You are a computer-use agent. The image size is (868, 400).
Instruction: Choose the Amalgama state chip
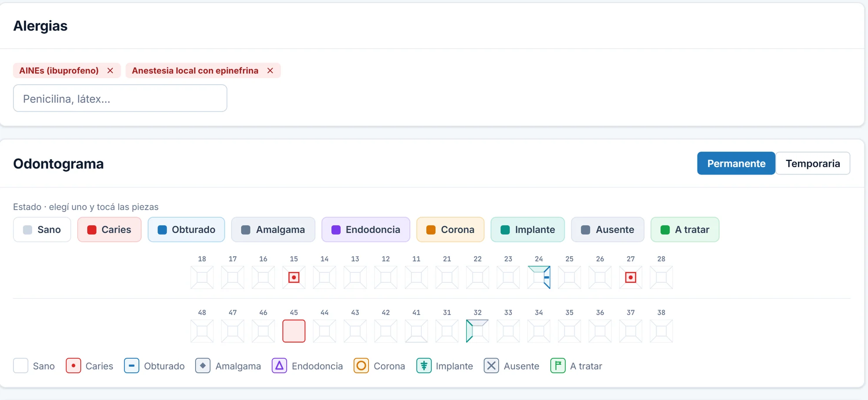pyautogui.click(x=273, y=229)
